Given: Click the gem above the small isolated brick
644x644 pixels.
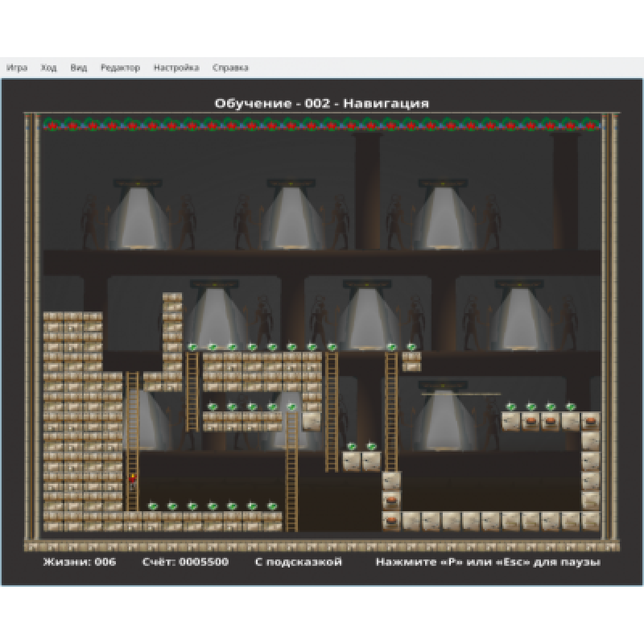Looking at the screenshot, I should click(x=411, y=347).
